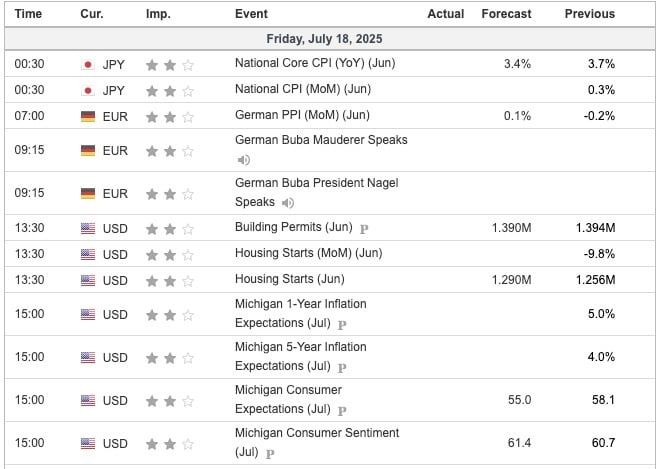
Task: Open the National CPI (MoM) (Jun) event
Action: (303, 89)
